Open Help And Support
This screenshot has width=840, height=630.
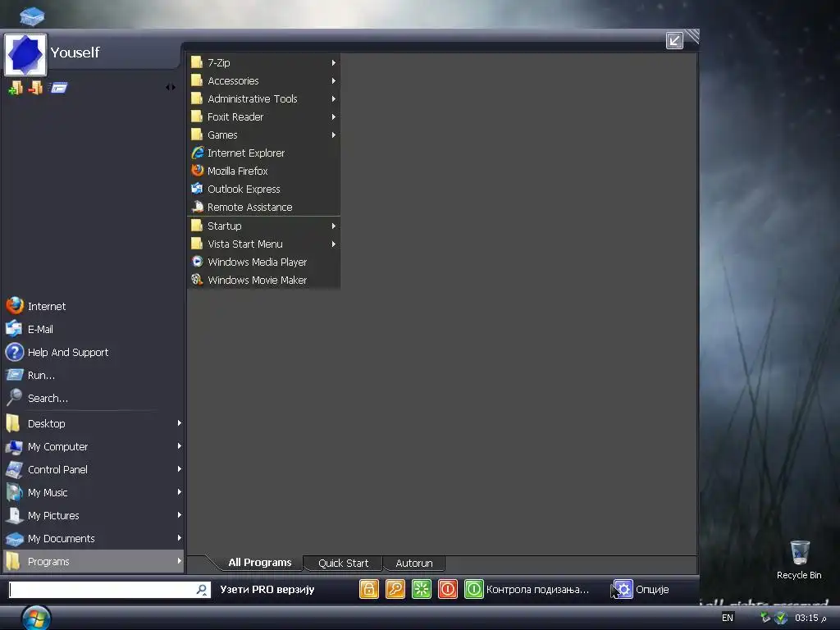pyautogui.click(x=94, y=352)
